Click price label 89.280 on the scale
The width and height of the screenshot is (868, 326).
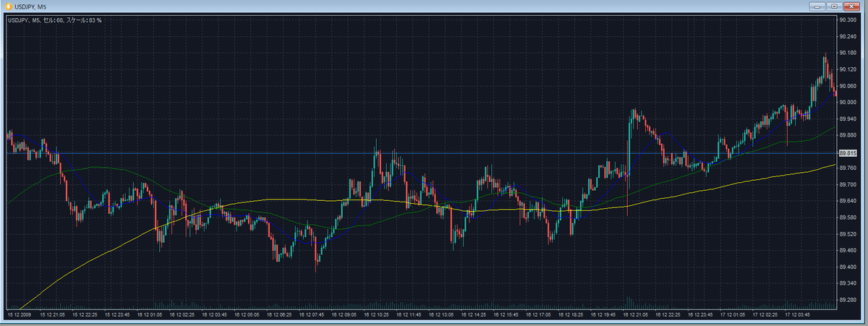pos(847,299)
